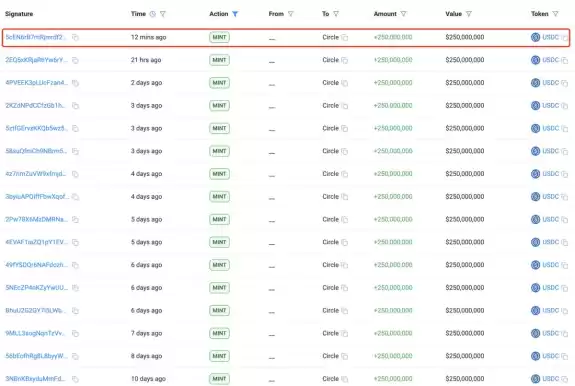Image resolution: width=575 pixels, height=386 pixels.
Task: Copy the signature in the 7 days ago row
Action: [x=75, y=333]
